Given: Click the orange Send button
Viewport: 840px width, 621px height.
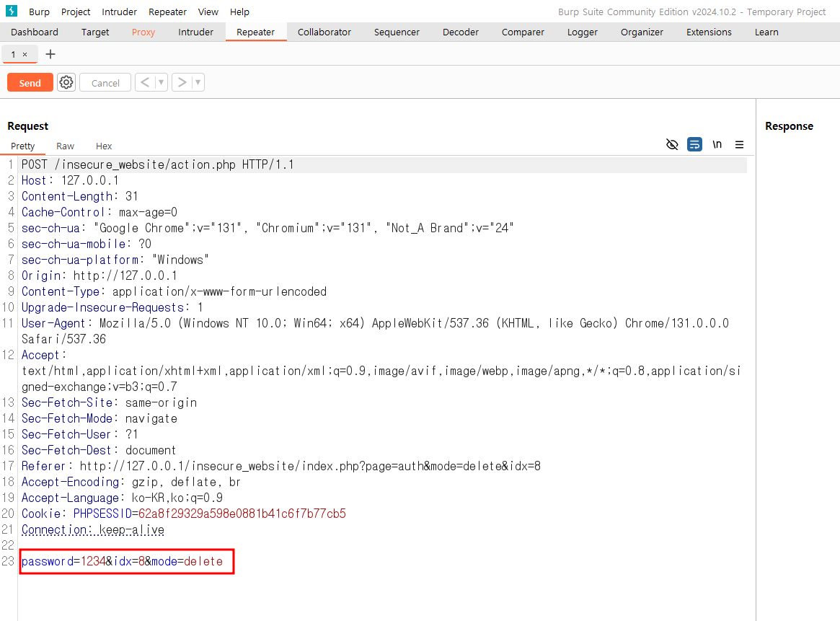Looking at the screenshot, I should (30, 82).
